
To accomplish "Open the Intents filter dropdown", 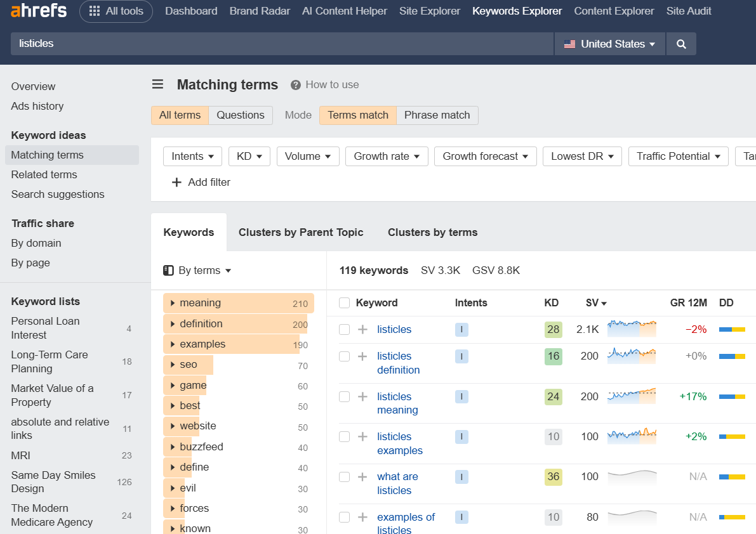I will (192, 157).
